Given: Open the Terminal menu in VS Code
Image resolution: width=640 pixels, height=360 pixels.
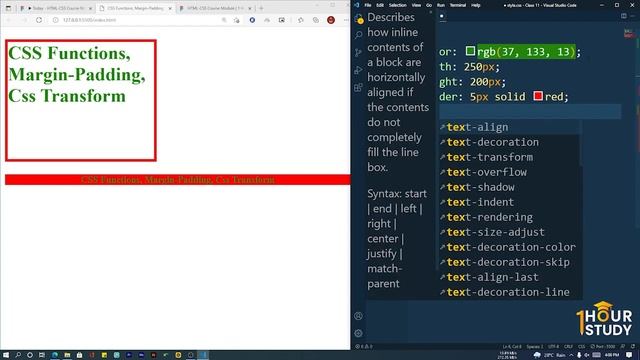Looking at the screenshot, I should [x=458, y=5].
